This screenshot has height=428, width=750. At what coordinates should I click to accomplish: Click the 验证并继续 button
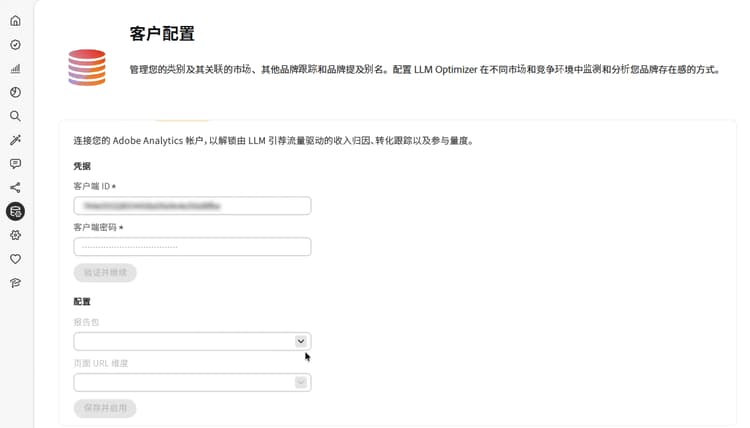(105, 273)
